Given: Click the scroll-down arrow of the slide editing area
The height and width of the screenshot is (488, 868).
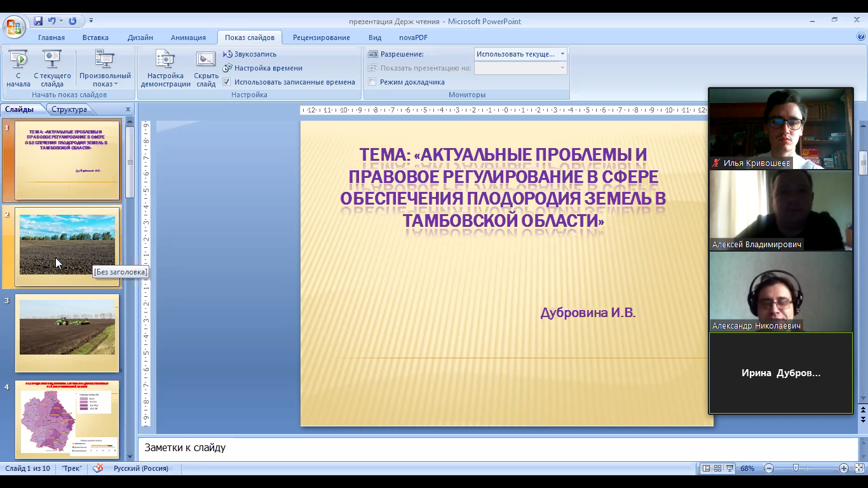Looking at the screenshot, I should click(863, 400).
